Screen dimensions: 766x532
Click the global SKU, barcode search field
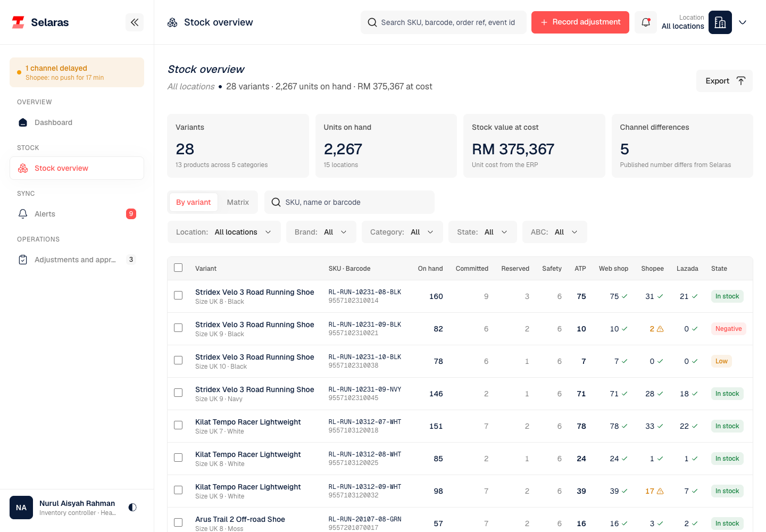[x=444, y=22]
